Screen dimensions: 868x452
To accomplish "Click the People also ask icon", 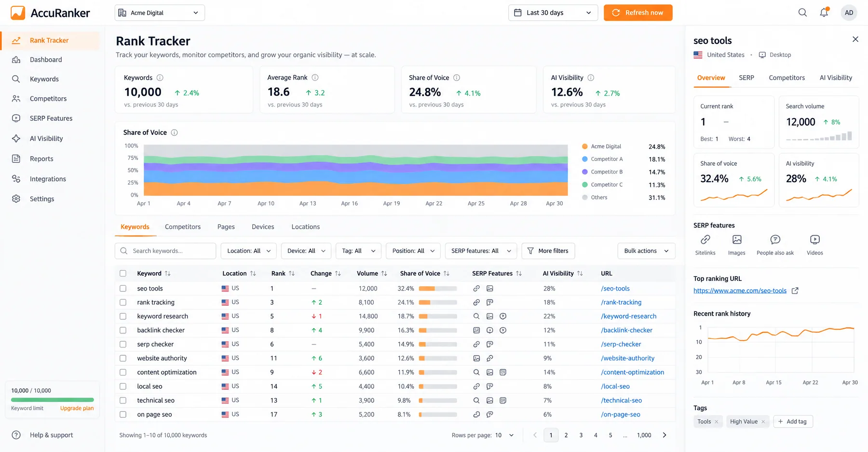I will coord(775,239).
